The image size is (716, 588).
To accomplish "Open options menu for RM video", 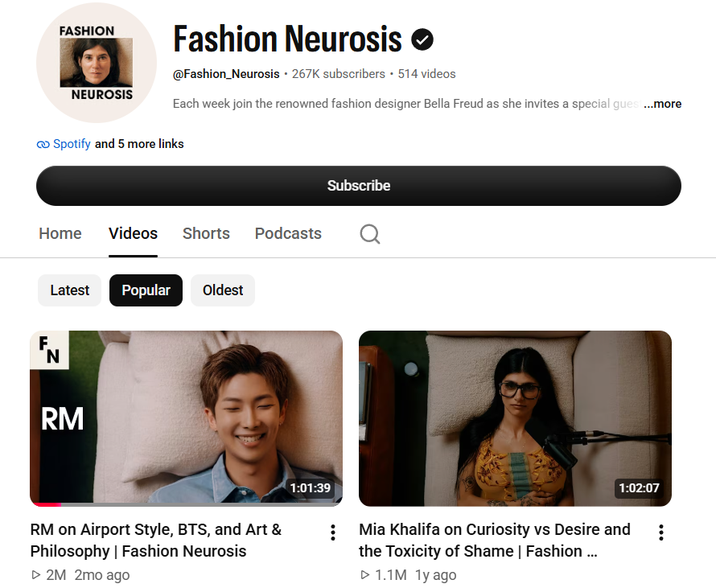I will (x=333, y=532).
